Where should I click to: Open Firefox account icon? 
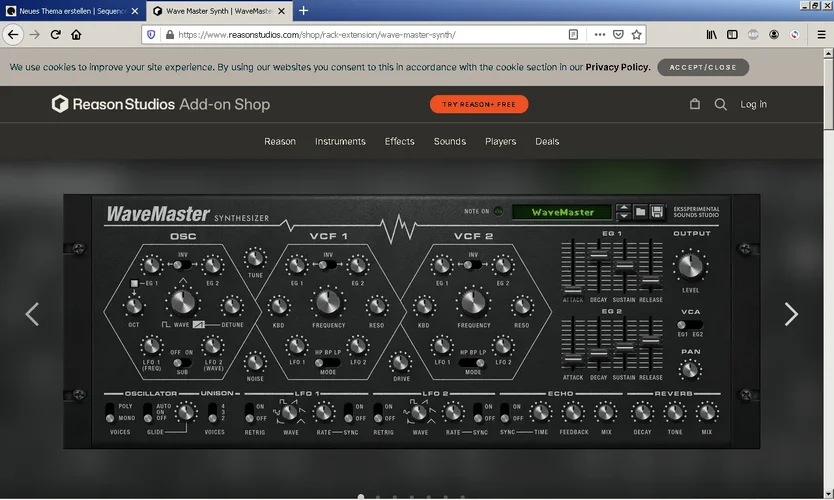point(774,35)
